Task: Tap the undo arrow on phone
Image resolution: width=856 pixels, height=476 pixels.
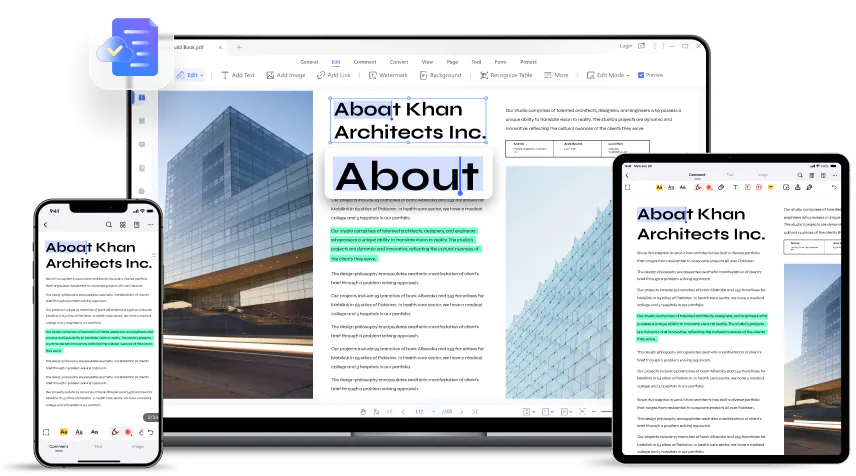Action: tap(151, 432)
